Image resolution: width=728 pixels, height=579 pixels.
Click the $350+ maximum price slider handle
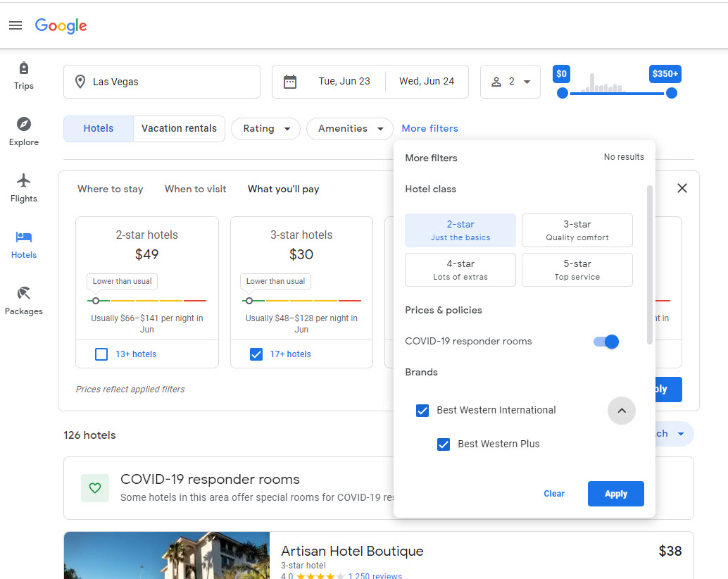click(x=672, y=93)
